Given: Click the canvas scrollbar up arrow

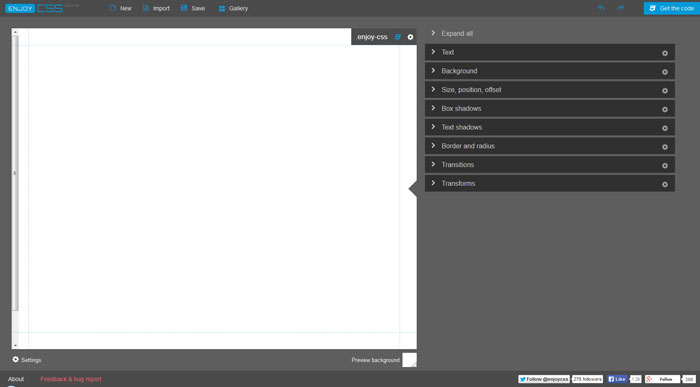Looking at the screenshot, I should (15, 32).
